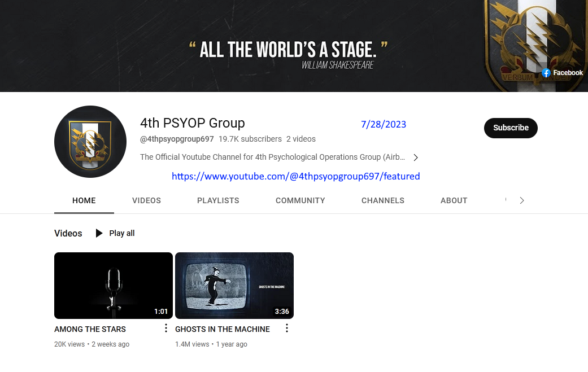This screenshot has width=588, height=372.
Task: Open options menu for GHOSTS IN THE MACHINE
Action: tap(287, 328)
